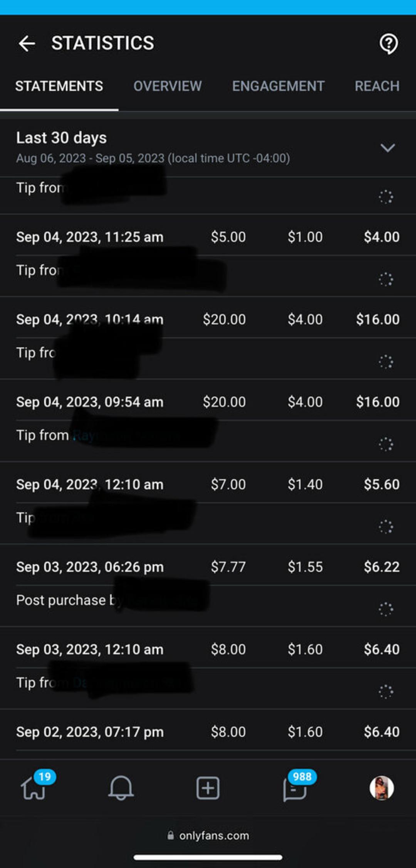Switch to the STATEMENTS tab

pyautogui.click(x=59, y=86)
